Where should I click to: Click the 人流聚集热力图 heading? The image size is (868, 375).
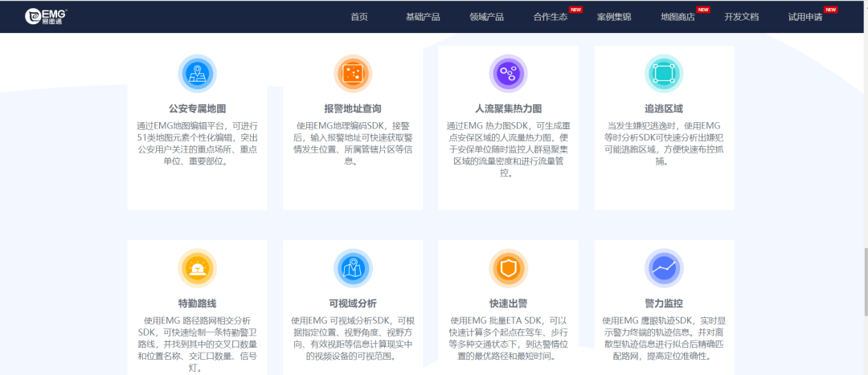(508, 108)
